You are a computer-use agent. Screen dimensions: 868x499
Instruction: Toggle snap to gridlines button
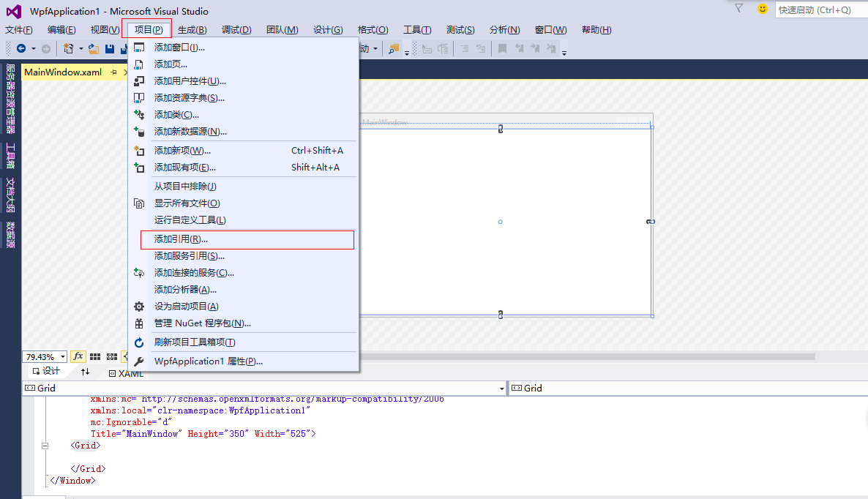[x=112, y=357]
